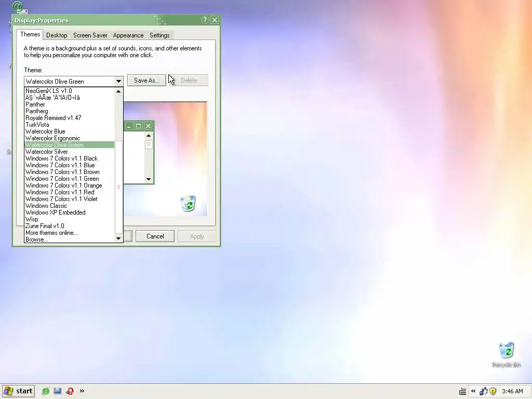Select the Zune Final v1.0 theme
532x399 pixels.
pos(70,226)
